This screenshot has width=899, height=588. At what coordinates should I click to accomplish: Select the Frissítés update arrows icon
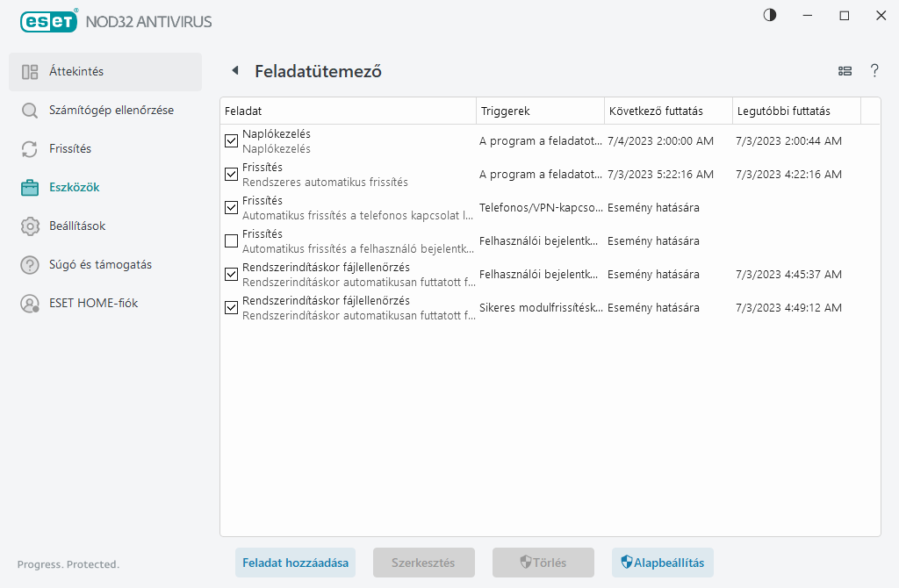click(30, 149)
